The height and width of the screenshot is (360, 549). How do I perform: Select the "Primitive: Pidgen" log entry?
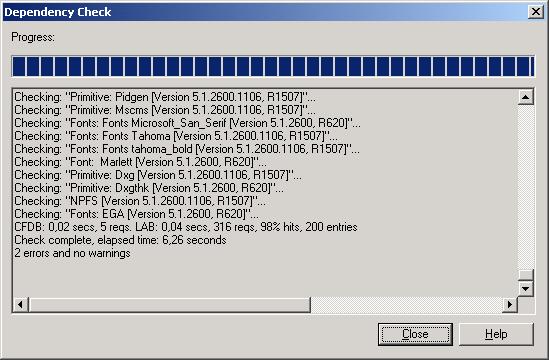click(165, 97)
